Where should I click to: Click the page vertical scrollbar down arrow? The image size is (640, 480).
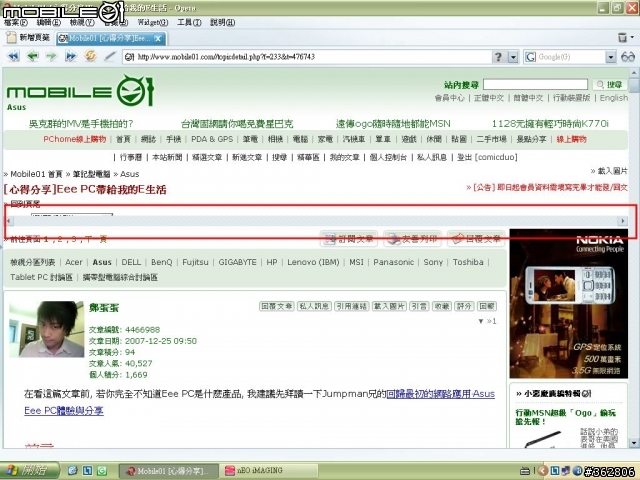coord(633,442)
